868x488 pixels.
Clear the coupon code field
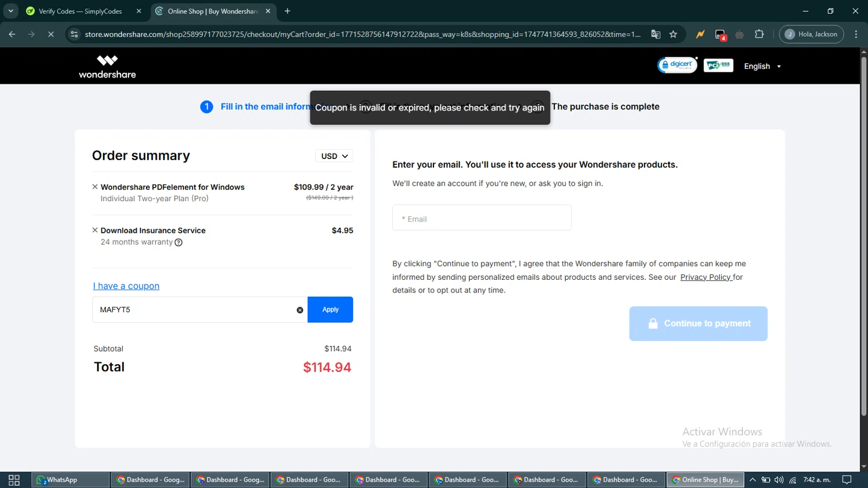pyautogui.click(x=300, y=310)
